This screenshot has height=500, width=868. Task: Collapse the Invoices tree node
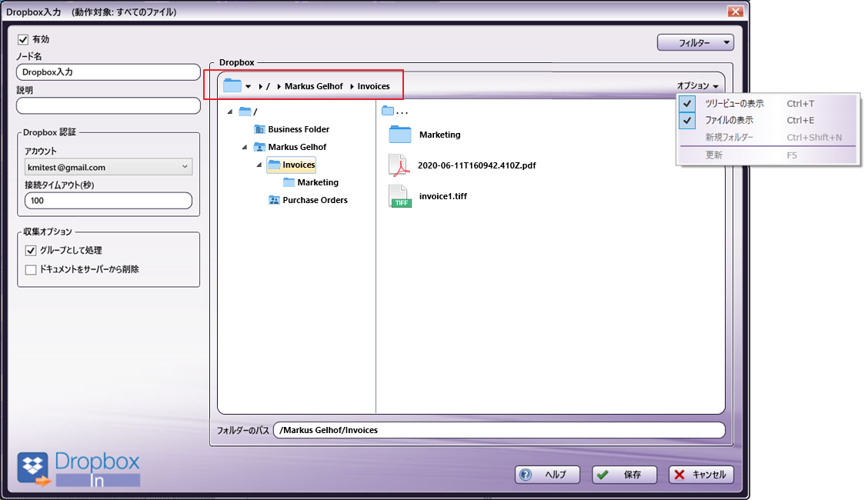point(259,165)
